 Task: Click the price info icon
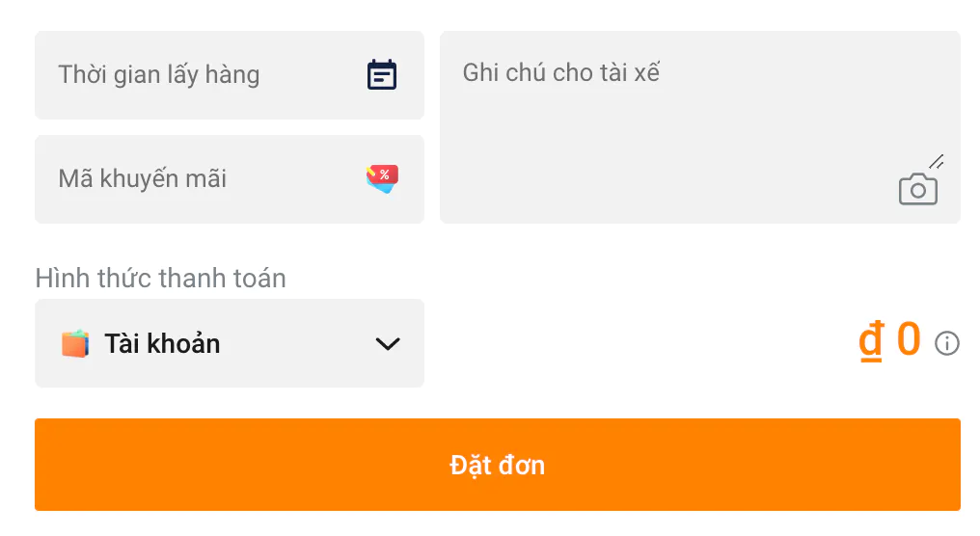947,343
